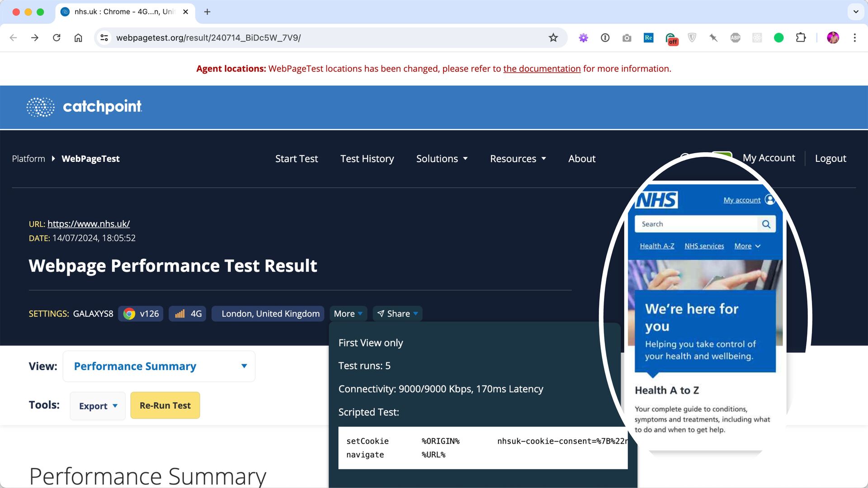Click the Re-Run Test button
Screen dimensions: 868x488
point(165,405)
